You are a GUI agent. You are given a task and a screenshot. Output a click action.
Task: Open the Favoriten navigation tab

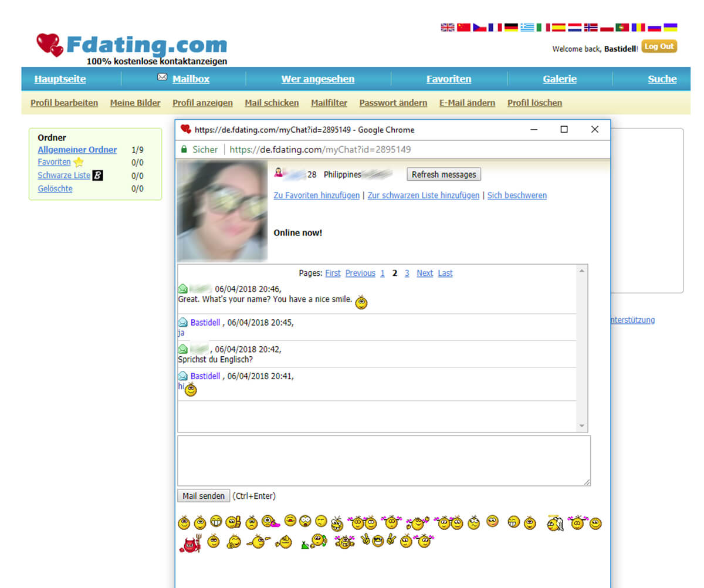449,79
